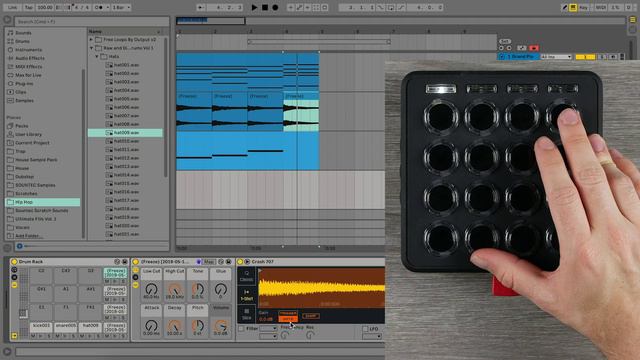Viewport: 640px width, 360px height.
Task: Expand Free Loops By Output folder
Action: point(91,40)
